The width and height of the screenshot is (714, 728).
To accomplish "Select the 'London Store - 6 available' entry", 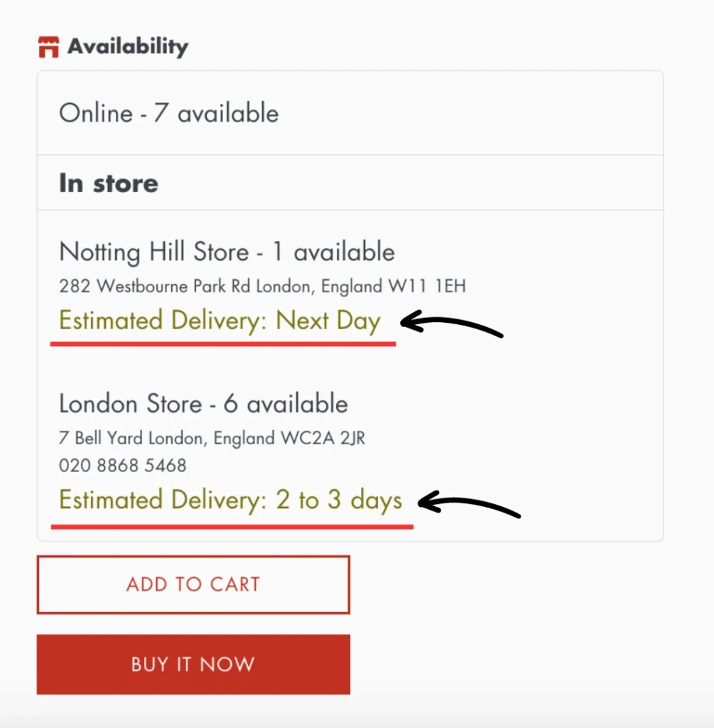I will tap(204, 404).
